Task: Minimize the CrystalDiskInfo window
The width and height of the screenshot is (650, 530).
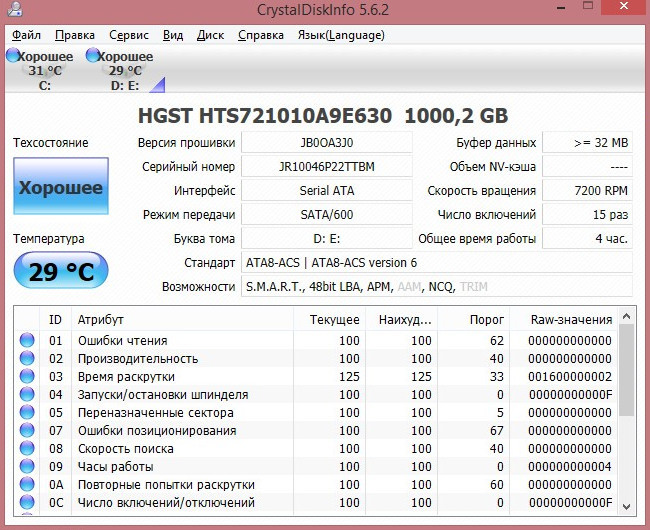Action: point(561,7)
